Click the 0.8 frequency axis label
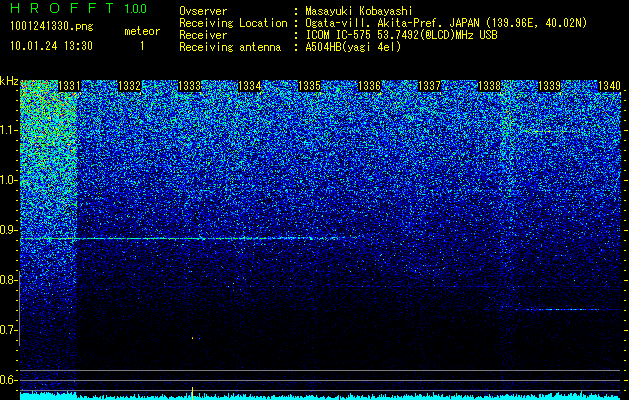The image size is (629, 400). pos(8,280)
